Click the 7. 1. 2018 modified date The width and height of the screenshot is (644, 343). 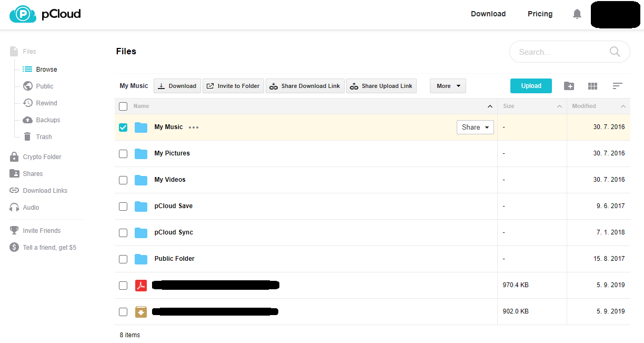click(611, 232)
